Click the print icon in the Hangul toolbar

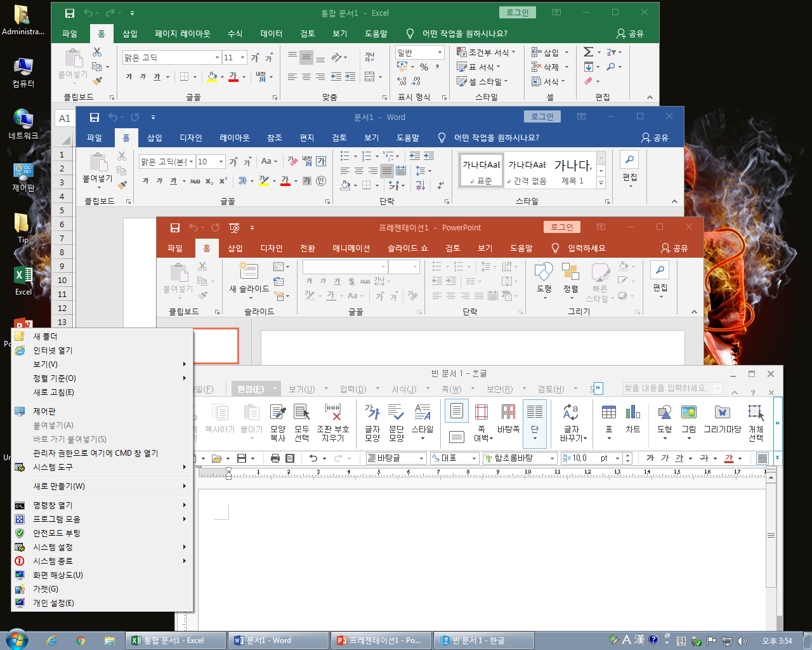pos(275,458)
